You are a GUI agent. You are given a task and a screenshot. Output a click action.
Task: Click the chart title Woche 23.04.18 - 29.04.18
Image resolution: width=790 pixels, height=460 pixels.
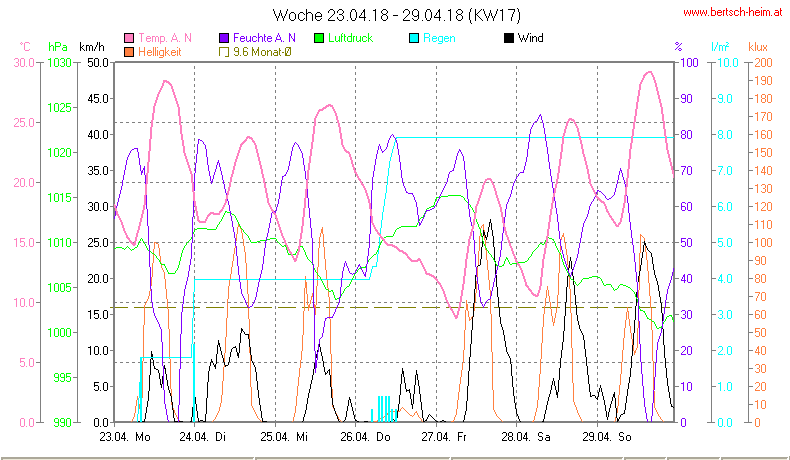[x=397, y=15]
